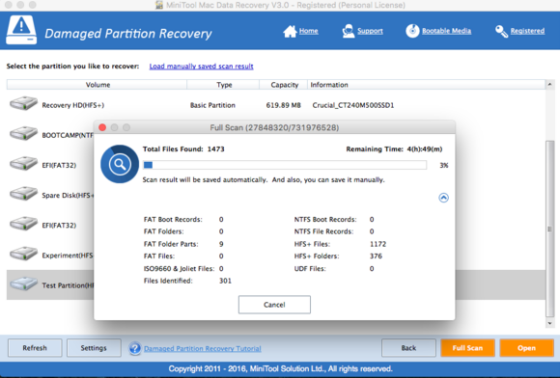The width and height of the screenshot is (560, 378).
Task: Click the Damaged Partition Recovery warning drive icon
Action: 21,30
